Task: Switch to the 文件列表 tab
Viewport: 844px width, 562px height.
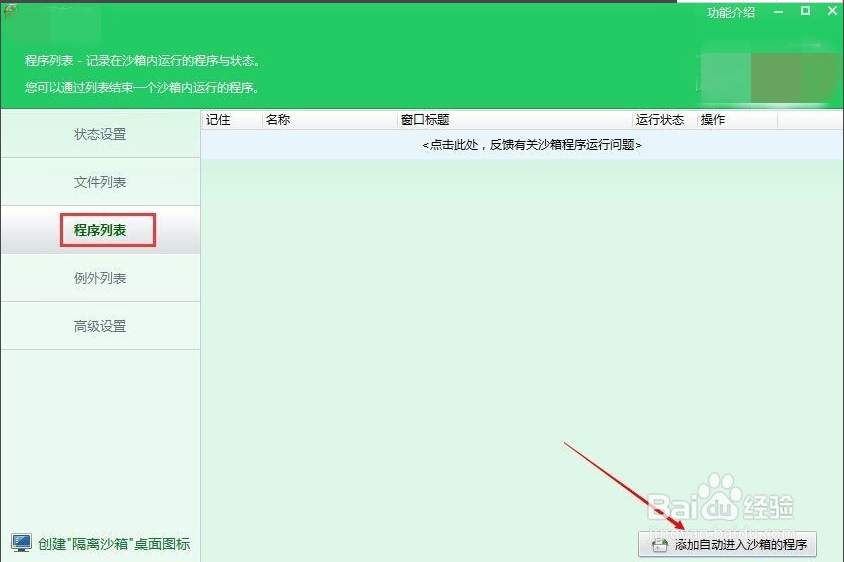Action: [100, 182]
